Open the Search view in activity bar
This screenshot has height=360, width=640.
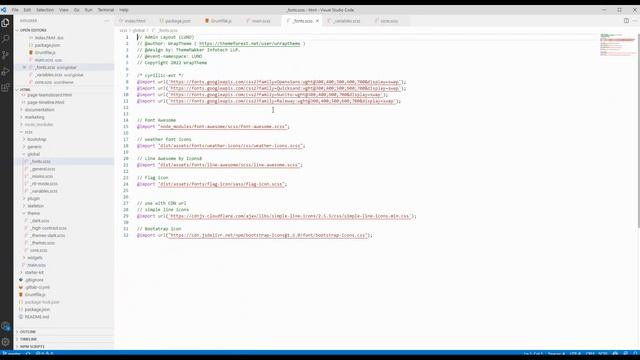[5, 39]
